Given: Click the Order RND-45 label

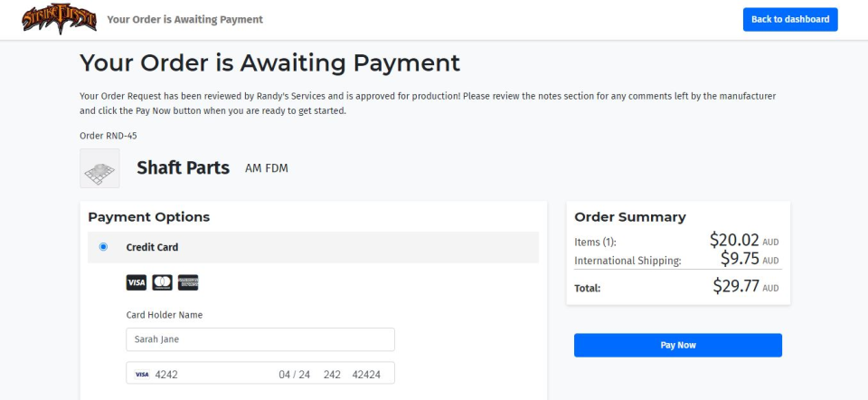Looking at the screenshot, I should point(108,136).
